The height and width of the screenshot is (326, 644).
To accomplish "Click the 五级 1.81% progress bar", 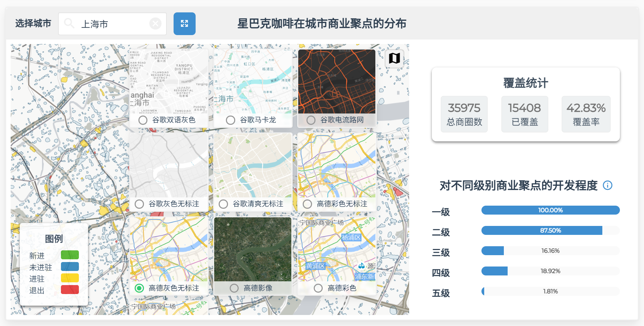I will tap(550, 291).
